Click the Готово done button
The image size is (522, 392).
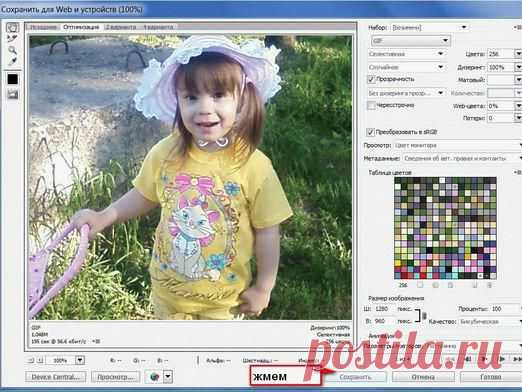click(491, 377)
